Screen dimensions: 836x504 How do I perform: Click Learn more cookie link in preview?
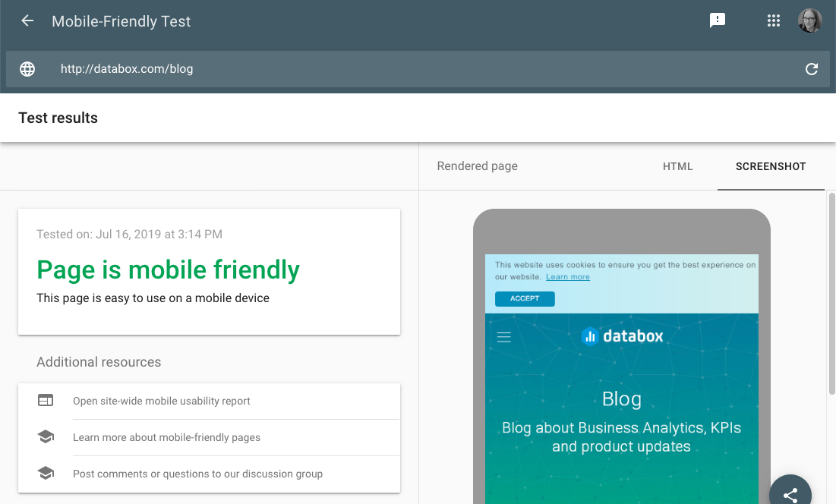568,276
